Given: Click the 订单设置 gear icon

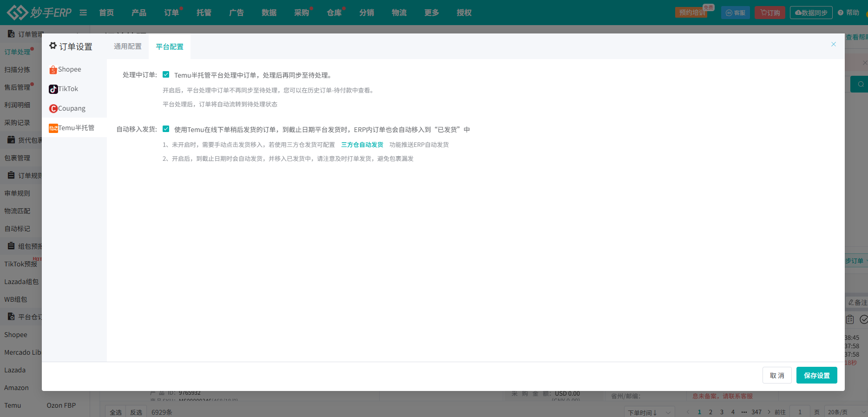Looking at the screenshot, I should (53, 46).
